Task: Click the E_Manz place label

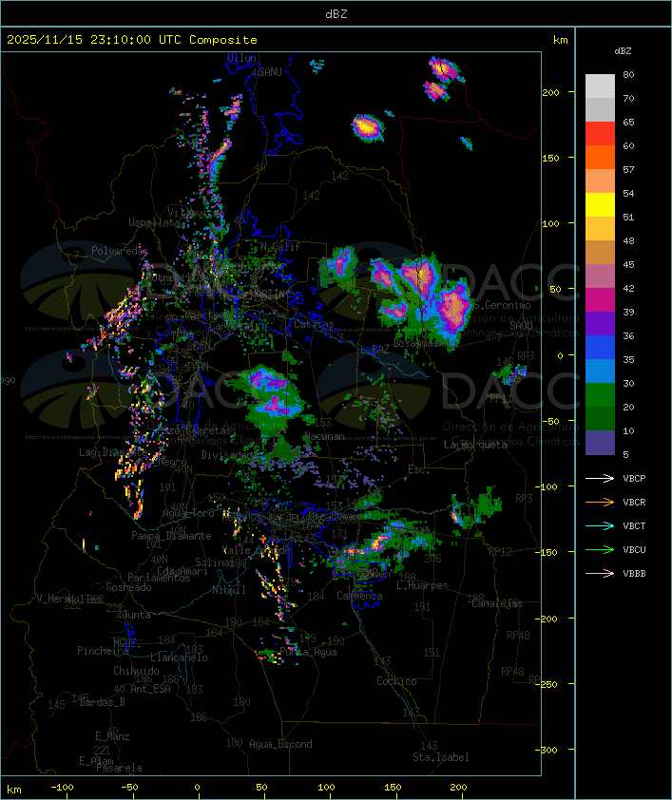Action: (x=112, y=736)
